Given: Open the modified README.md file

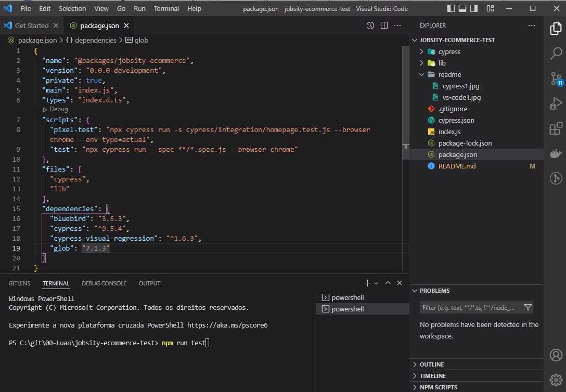Looking at the screenshot, I should coord(477,166).
